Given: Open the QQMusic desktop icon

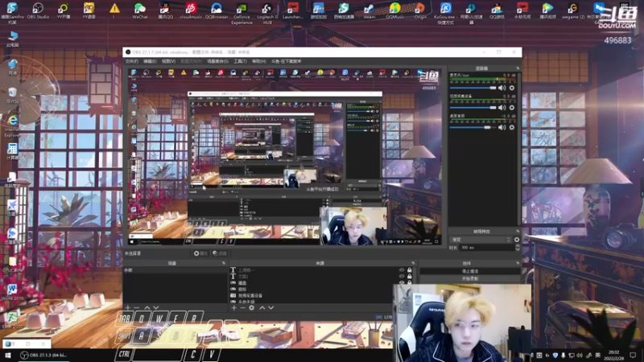Looking at the screenshot, I should point(394,10).
